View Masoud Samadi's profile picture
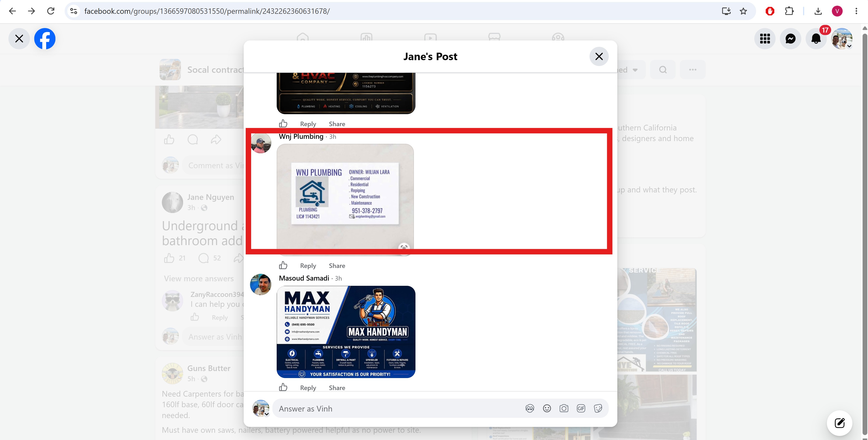 coord(261,285)
